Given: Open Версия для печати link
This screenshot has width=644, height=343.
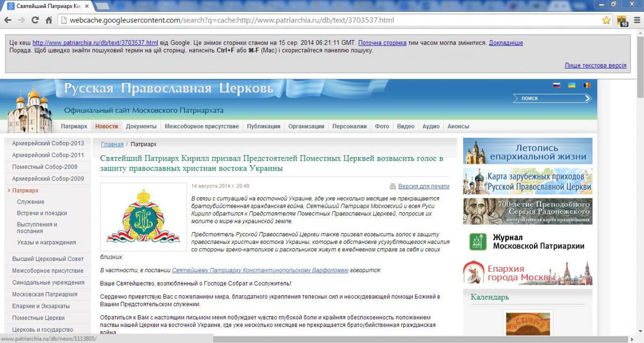Looking at the screenshot, I should coord(424,187).
